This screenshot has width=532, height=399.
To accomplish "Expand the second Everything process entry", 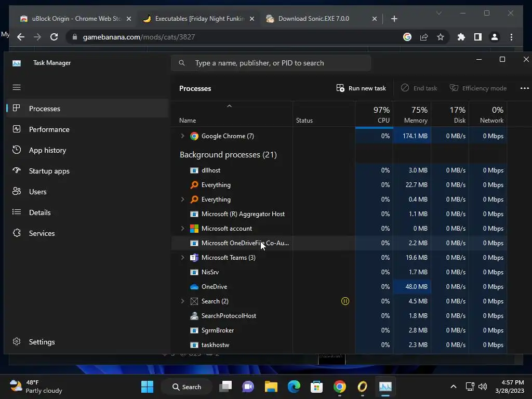I will click(x=182, y=199).
